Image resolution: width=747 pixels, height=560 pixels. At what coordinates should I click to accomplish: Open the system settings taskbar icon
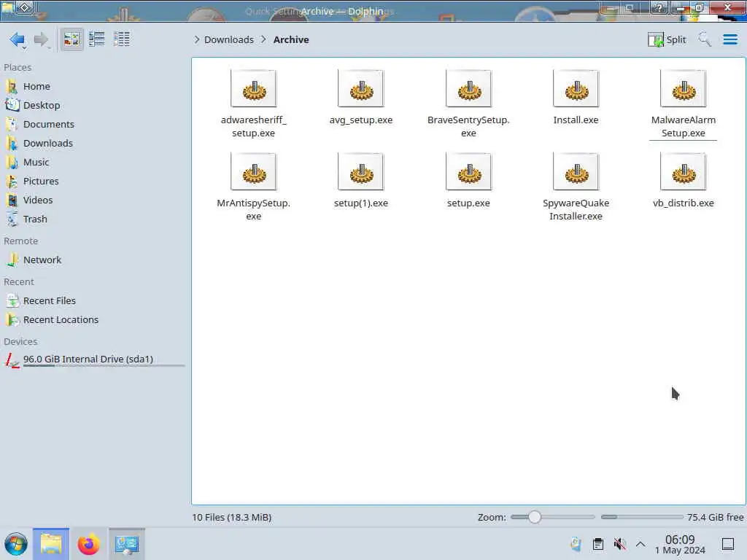(127, 544)
